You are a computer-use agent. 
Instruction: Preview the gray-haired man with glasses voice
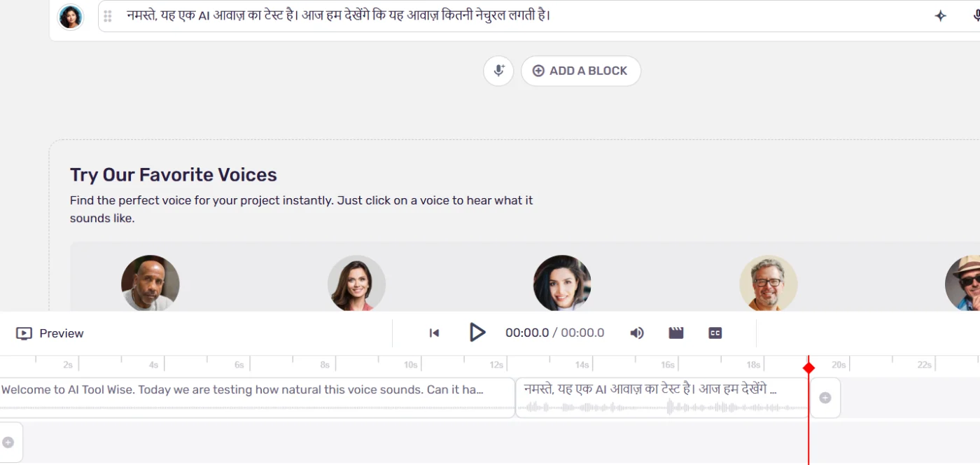tap(769, 283)
